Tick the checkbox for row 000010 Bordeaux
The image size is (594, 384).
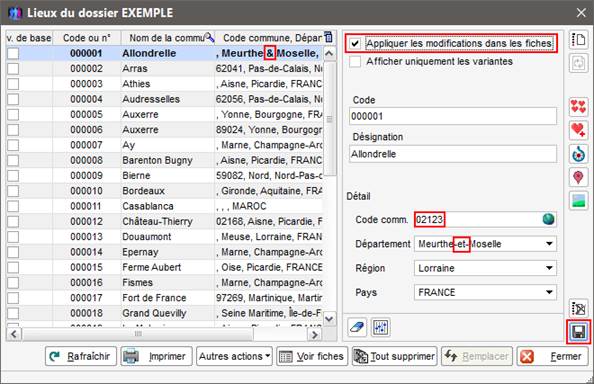[x=13, y=191]
